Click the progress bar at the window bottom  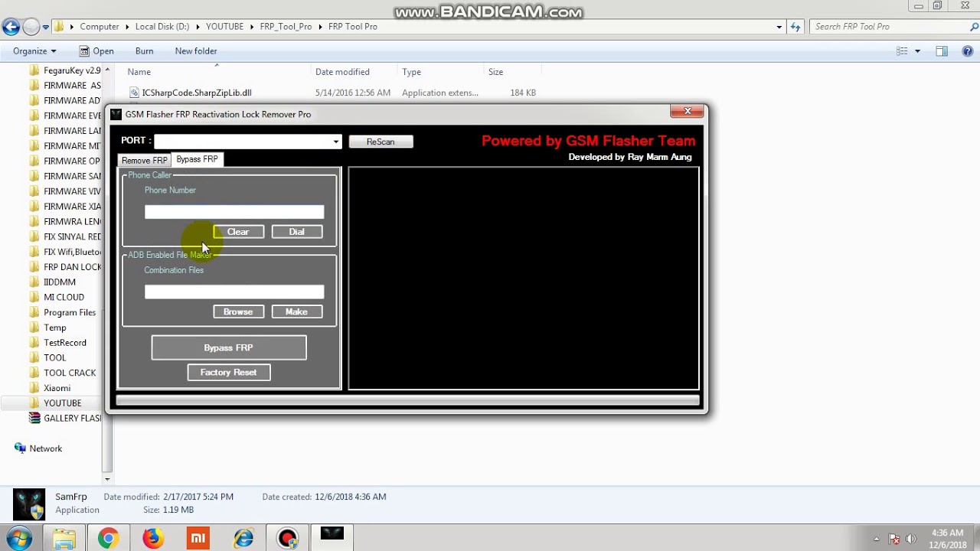[407, 399]
